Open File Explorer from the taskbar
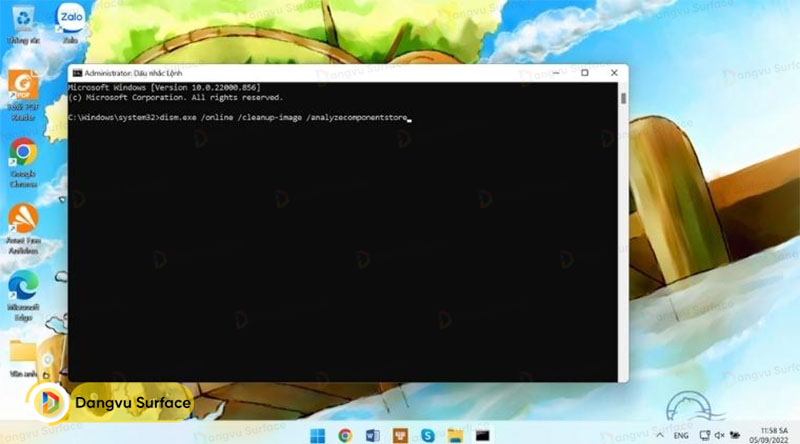 [x=455, y=435]
